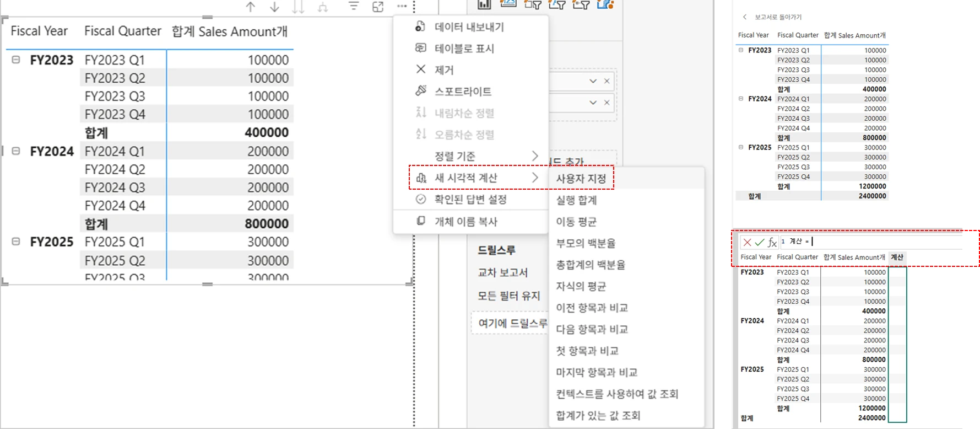The image size is (980, 429).
Task: Open focus mode for the matrix
Action: 378,7
